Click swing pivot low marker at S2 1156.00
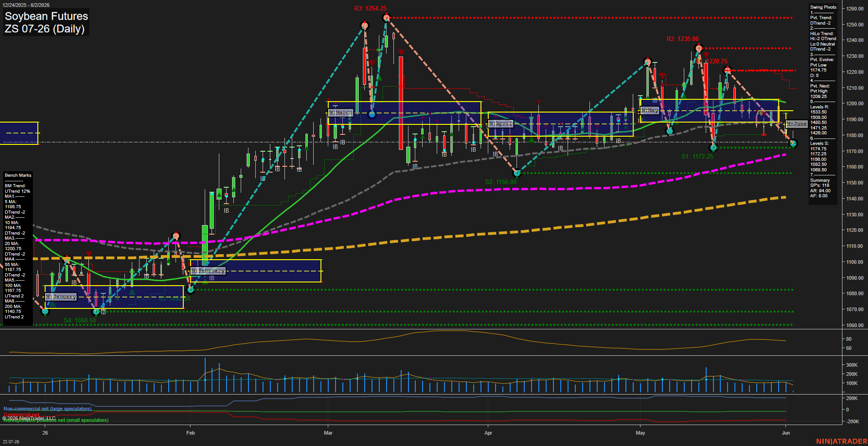The height and width of the screenshot is (446, 868). click(517, 173)
